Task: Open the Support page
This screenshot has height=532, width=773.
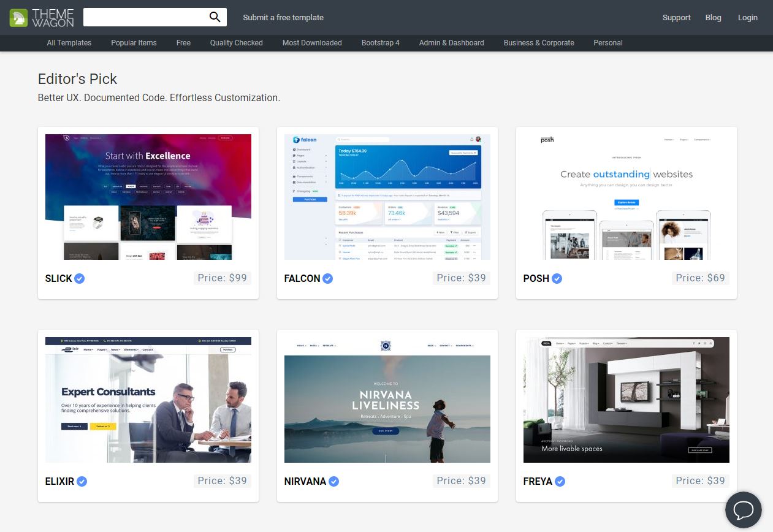Action: [x=677, y=17]
